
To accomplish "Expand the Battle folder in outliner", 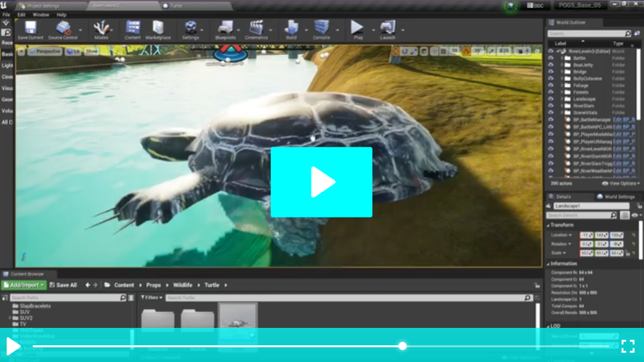I will pos(562,58).
